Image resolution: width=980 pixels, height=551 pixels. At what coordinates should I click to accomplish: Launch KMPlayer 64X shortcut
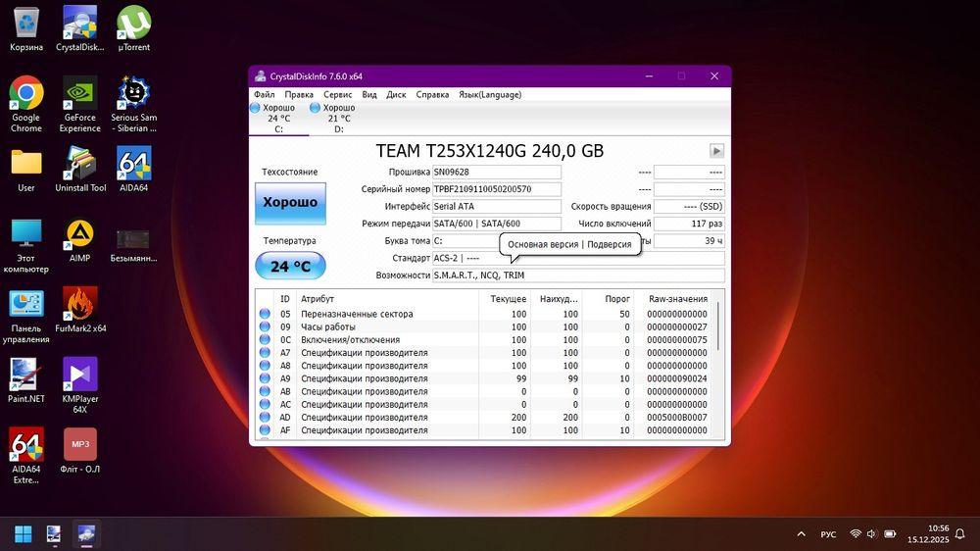click(x=80, y=385)
